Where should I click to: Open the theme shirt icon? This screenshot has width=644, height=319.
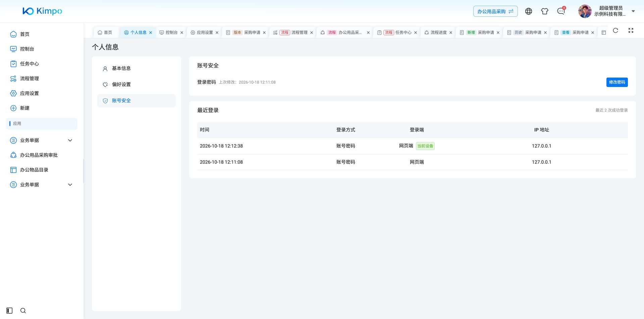pyautogui.click(x=545, y=11)
